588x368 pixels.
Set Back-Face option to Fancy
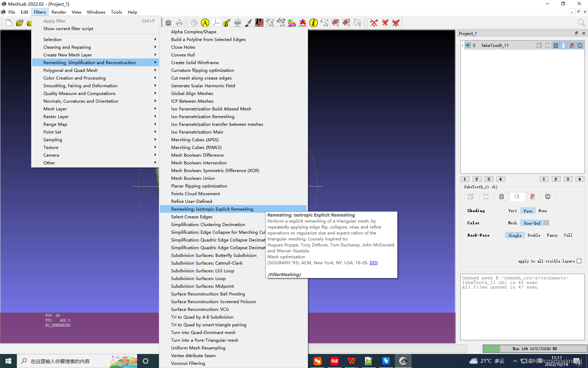(552, 235)
